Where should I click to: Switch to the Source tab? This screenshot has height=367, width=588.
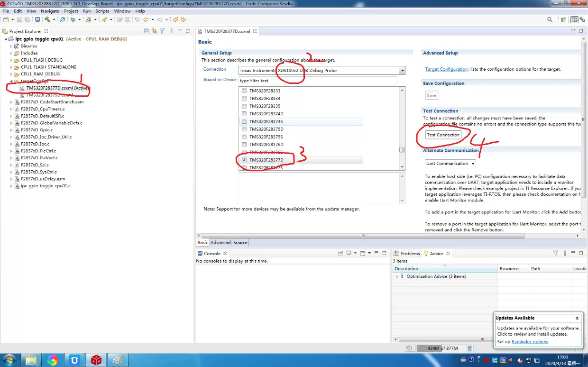pyautogui.click(x=240, y=242)
